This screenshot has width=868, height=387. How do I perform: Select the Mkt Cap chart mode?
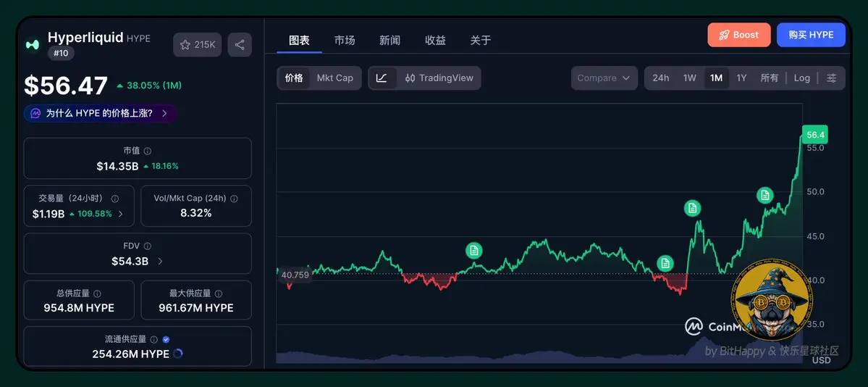click(x=335, y=78)
